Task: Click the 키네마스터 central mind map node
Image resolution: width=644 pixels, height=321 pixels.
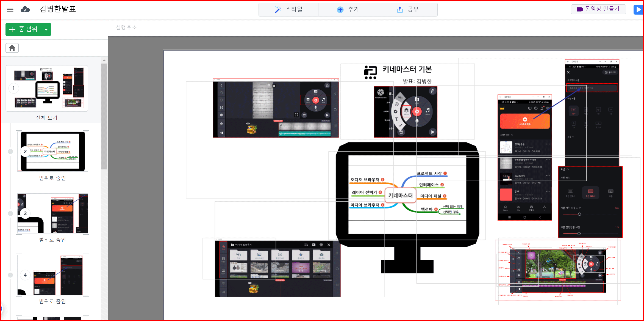Action: click(x=400, y=196)
